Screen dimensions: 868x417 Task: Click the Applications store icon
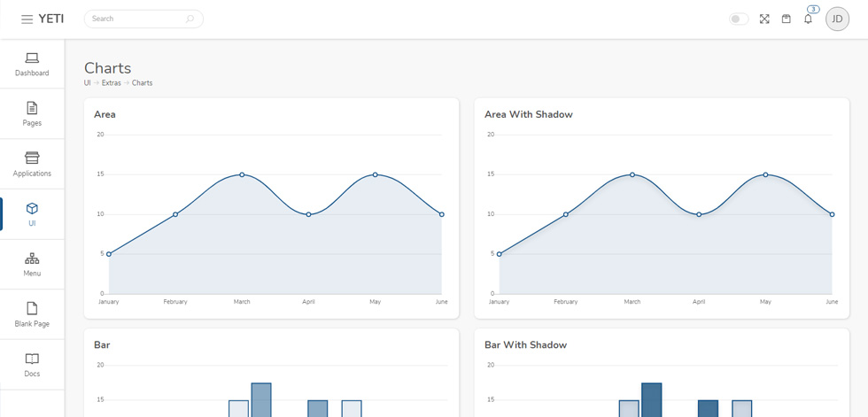pos(32,158)
